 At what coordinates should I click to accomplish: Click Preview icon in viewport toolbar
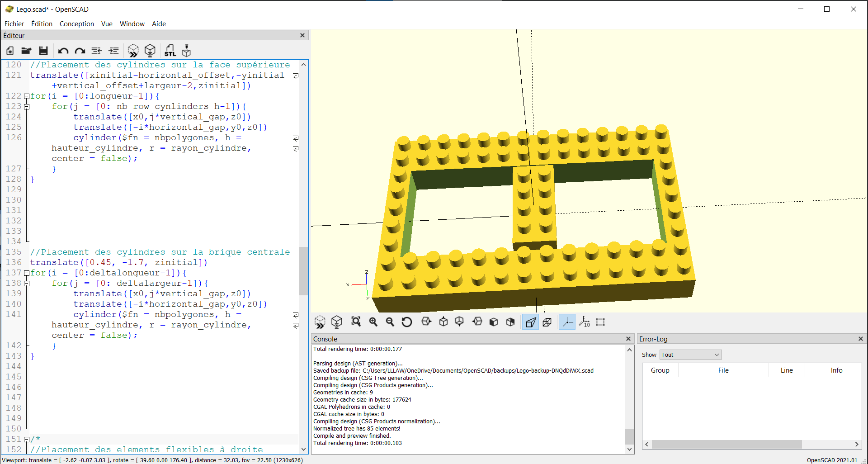pos(320,322)
